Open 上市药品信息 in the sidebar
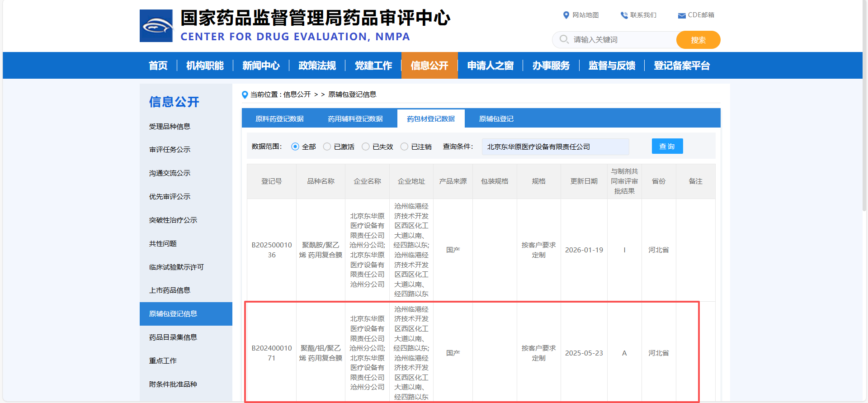The width and height of the screenshot is (868, 403). 170,290
